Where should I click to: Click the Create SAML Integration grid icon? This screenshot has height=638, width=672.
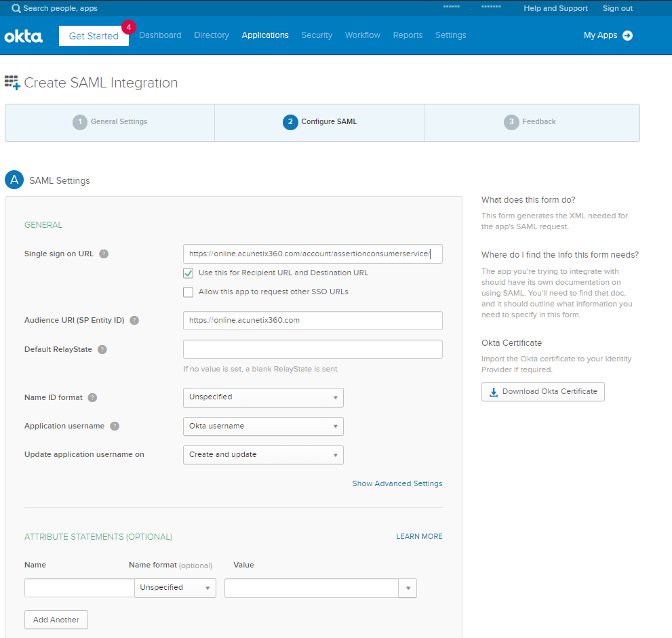click(12, 83)
